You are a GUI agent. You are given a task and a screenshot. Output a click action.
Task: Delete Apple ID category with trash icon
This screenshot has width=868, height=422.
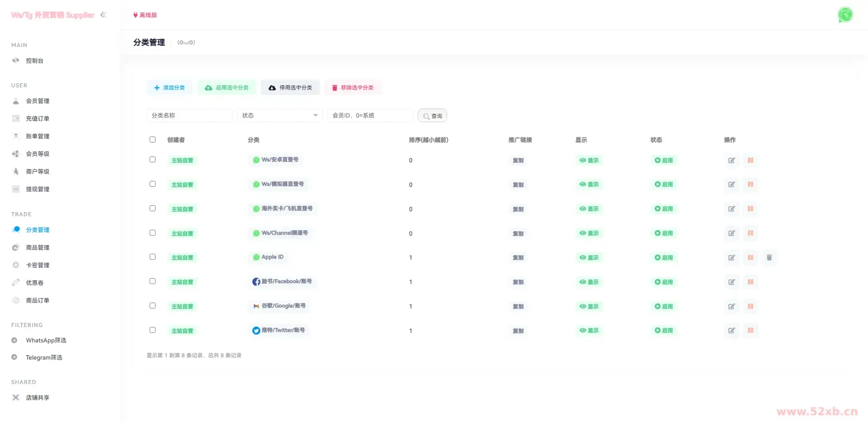[x=769, y=257]
